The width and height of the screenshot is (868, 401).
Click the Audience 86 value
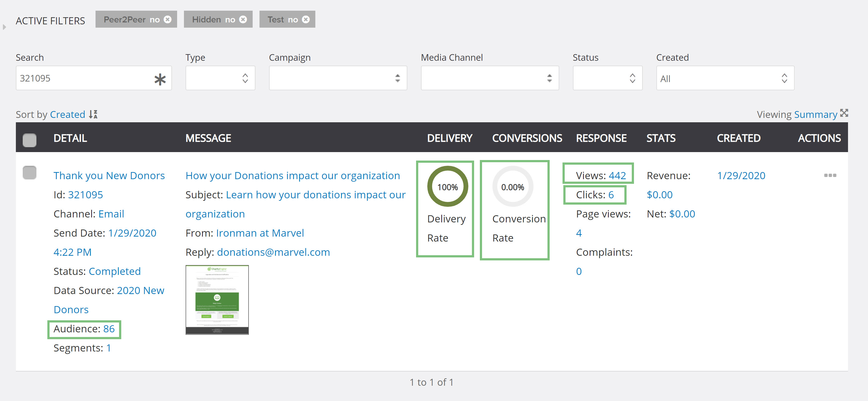coord(109,329)
